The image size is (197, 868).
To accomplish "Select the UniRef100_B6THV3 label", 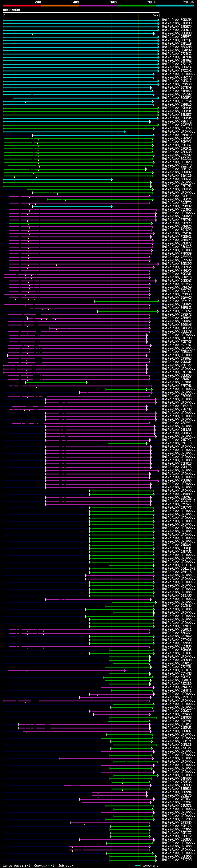I will [x=177, y=162].
